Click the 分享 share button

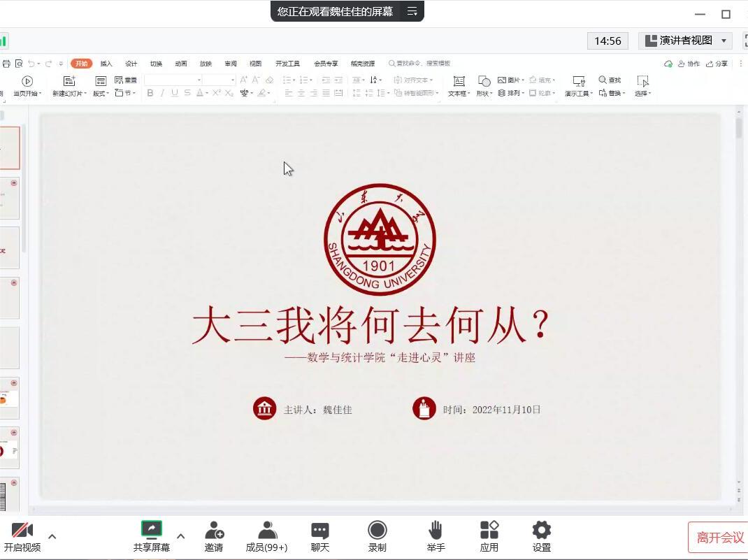[x=717, y=64]
